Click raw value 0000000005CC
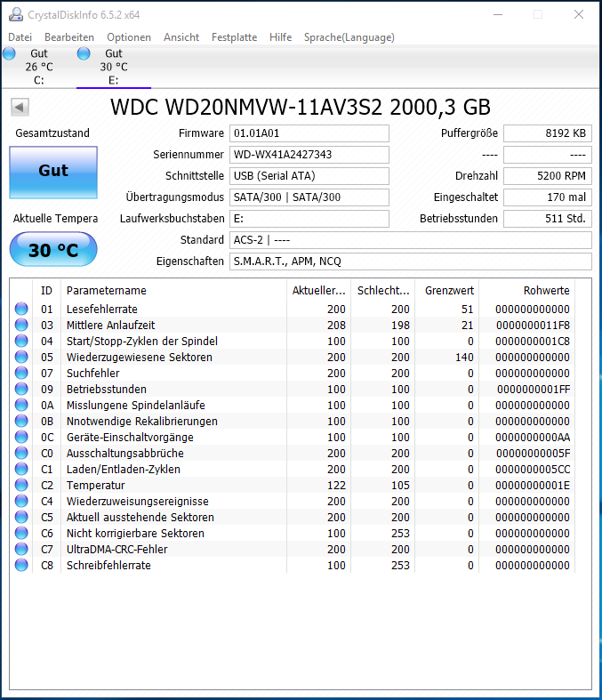Viewport: 602px width, 700px height. pyautogui.click(x=533, y=470)
